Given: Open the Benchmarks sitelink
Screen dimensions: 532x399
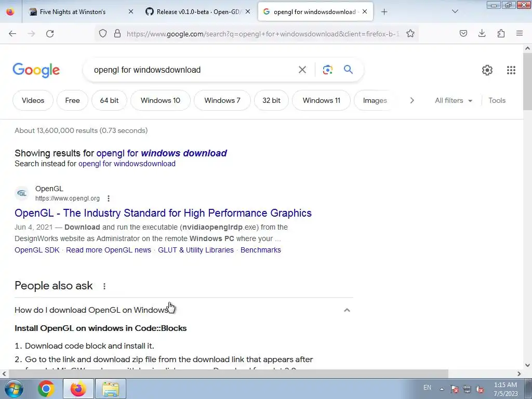Looking at the screenshot, I should 261,250.
